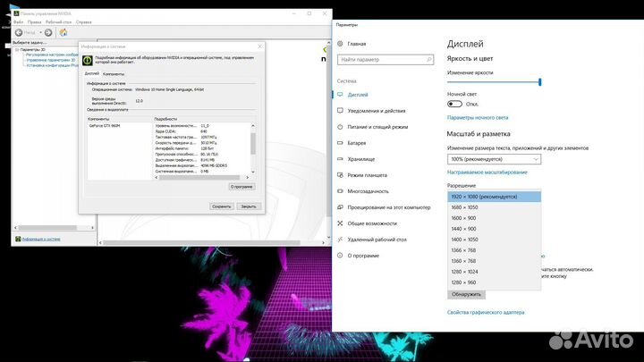Image resolution: width=644 pixels, height=362 pixels.
Task: Click the NVIDIA home toolbar icon
Action: (x=63, y=32)
